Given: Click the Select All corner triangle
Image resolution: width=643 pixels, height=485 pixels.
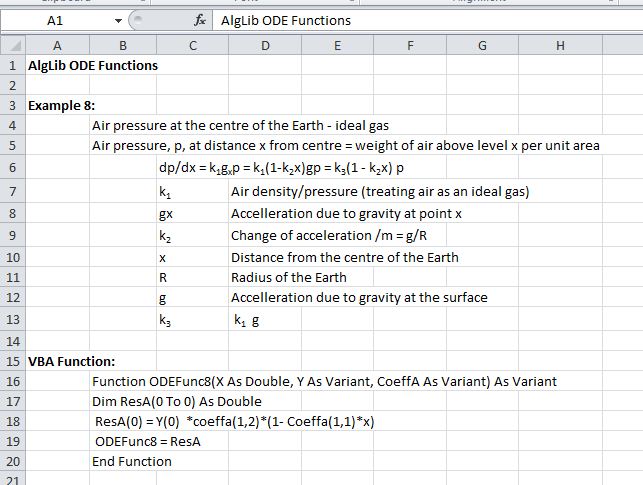Looking at the screenshot, I should tap(11, 45).
